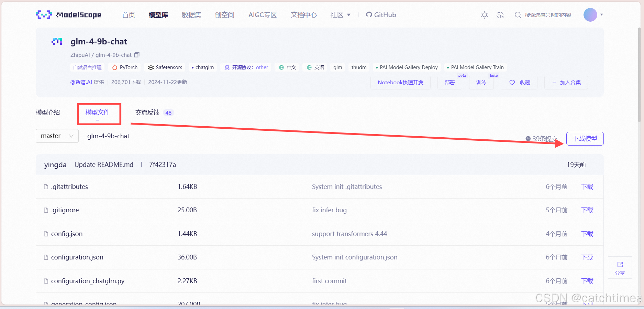Click the 分享 share icon

(620, 264)
